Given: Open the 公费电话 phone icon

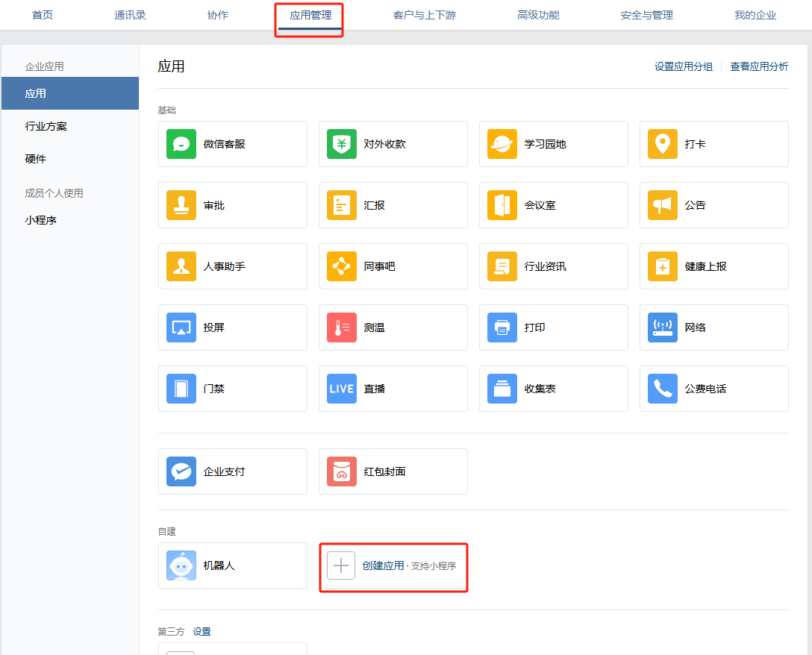Looking at the screenshot, I should coord(663,389).
